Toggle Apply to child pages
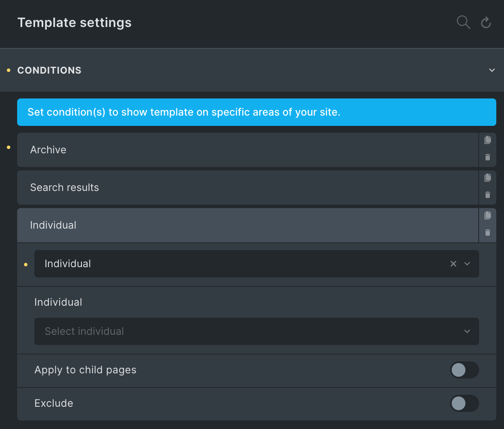Image resolution: width=504 pixels, height=429 pixels. point(464,370)
